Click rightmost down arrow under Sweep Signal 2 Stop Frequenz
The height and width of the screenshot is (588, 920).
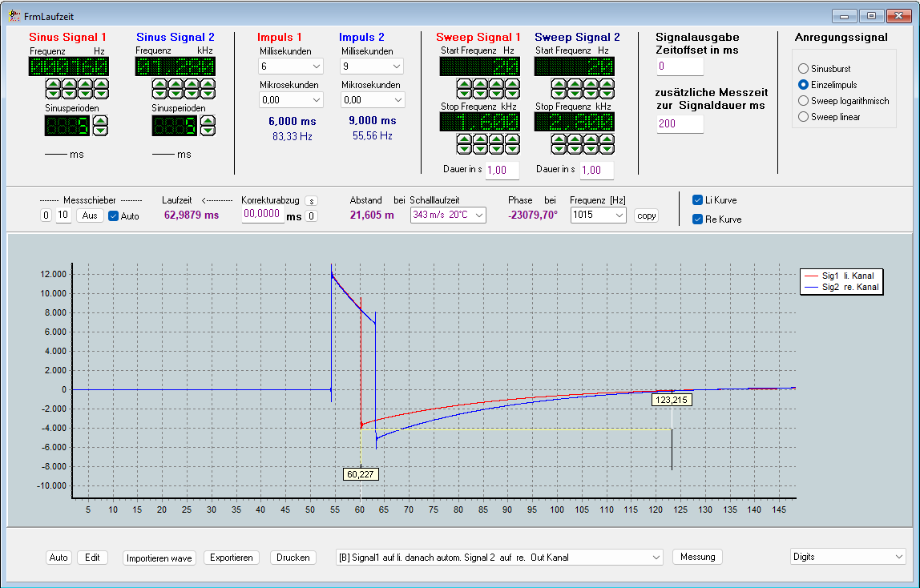pos(607,148)
